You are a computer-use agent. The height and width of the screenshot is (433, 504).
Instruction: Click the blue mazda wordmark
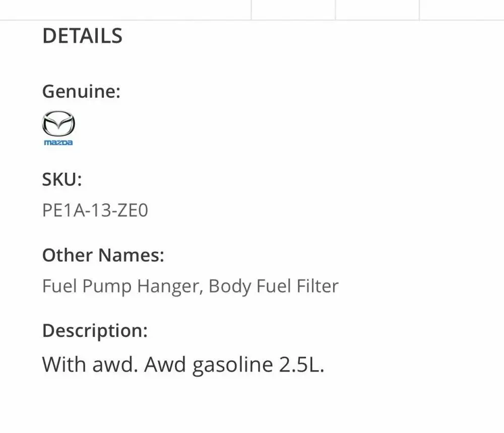pos(58,142)
